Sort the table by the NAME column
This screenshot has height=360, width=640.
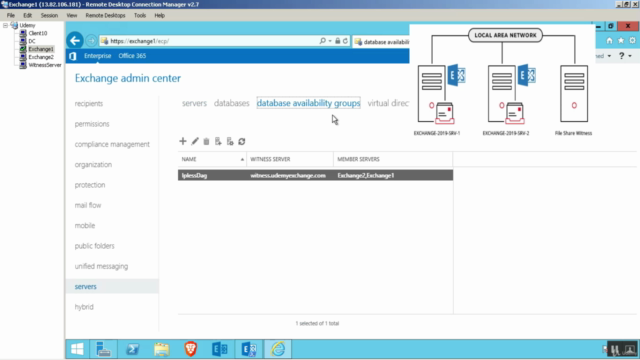[x=212, y=159]
